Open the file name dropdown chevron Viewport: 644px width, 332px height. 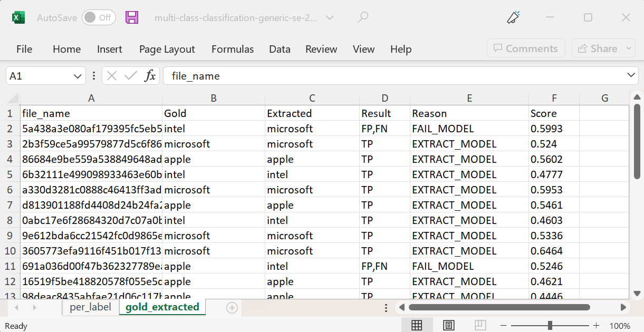tap(330, 17)
